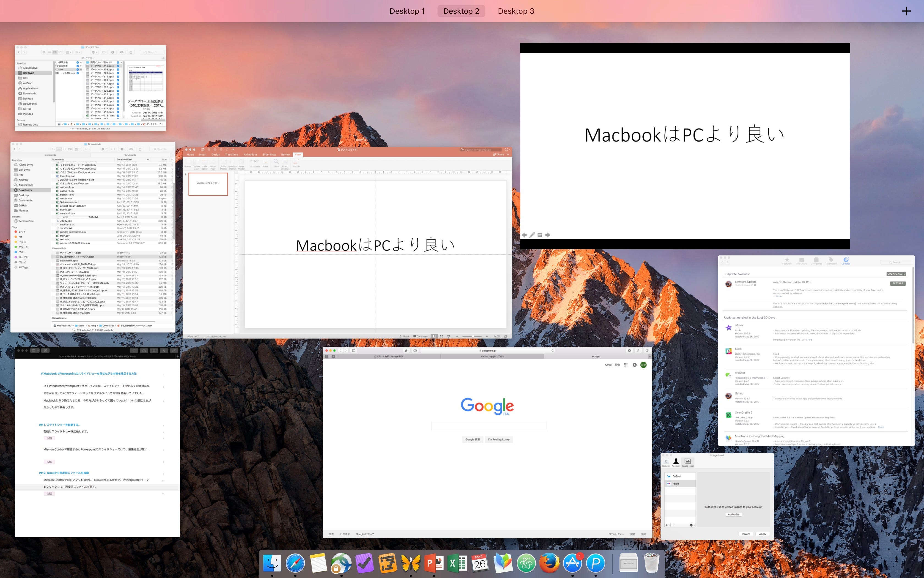Switch to Slide Sorter view in PowerPoint ribbon
This screenshot has height=578, width=924.
(205, 165)
